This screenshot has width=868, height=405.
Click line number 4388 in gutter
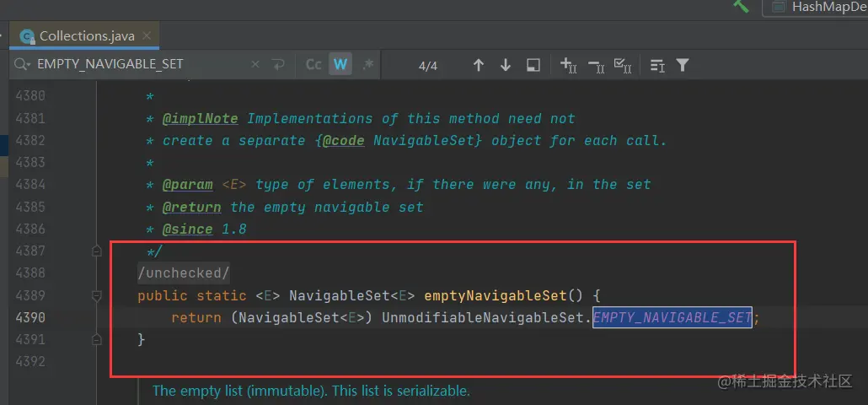(x=29, y=273)
